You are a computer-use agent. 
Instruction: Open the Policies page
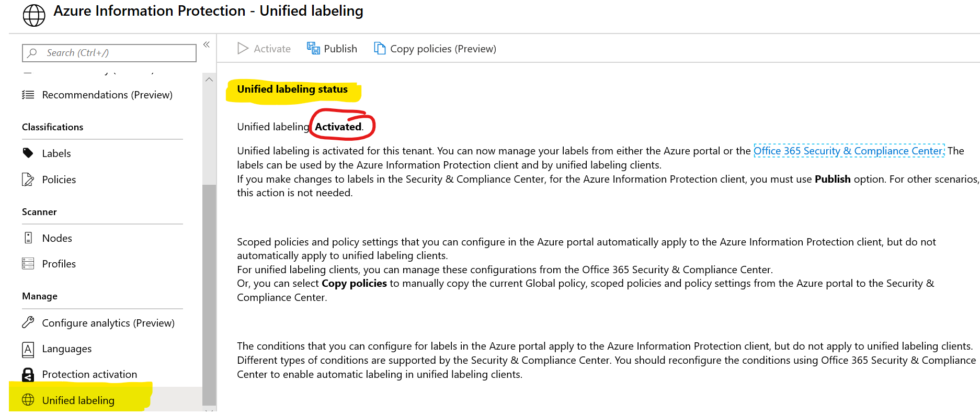[59, 179]
